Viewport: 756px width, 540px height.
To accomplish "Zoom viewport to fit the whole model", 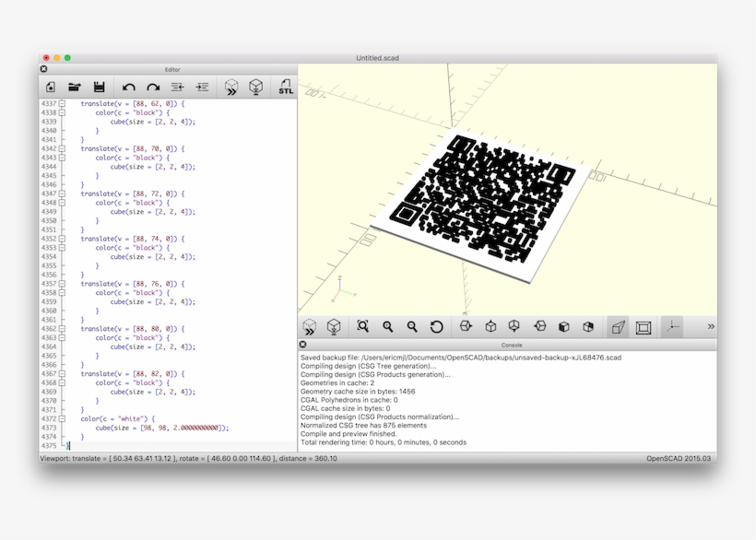I will [x=362, y=327].
